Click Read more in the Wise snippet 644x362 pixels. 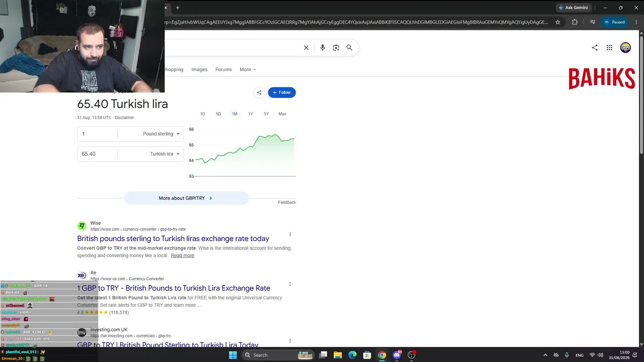pyautogui.click(x=182, y=255)
